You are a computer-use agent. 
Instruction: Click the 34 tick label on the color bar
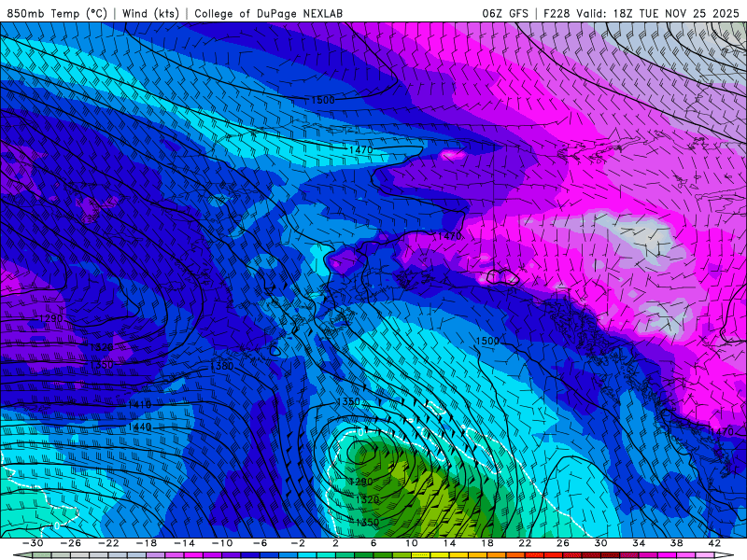coord(639,543)
